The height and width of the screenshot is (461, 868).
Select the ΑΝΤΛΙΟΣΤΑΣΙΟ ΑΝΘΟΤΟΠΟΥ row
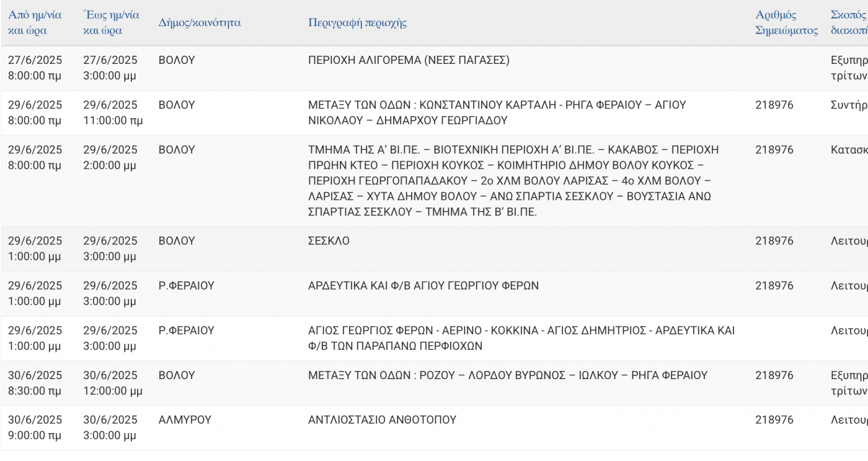(434, 427)
